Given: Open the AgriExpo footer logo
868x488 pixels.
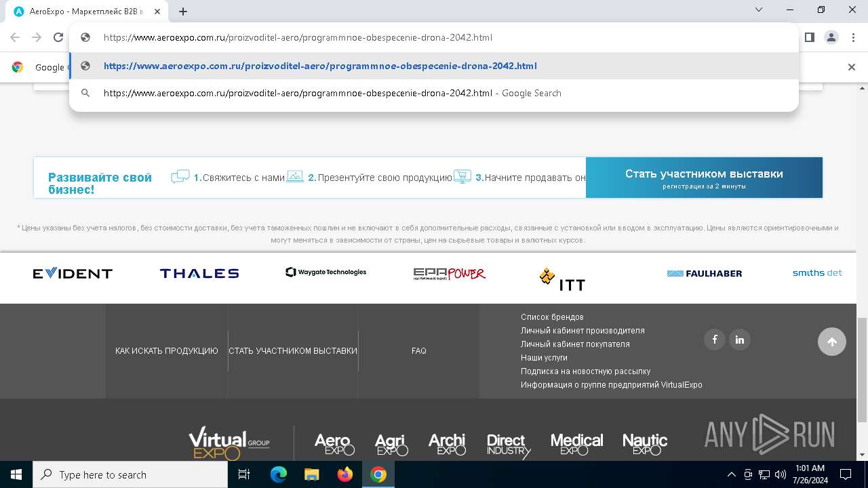Looking at the screenshot, I should (x=391, y=444).
